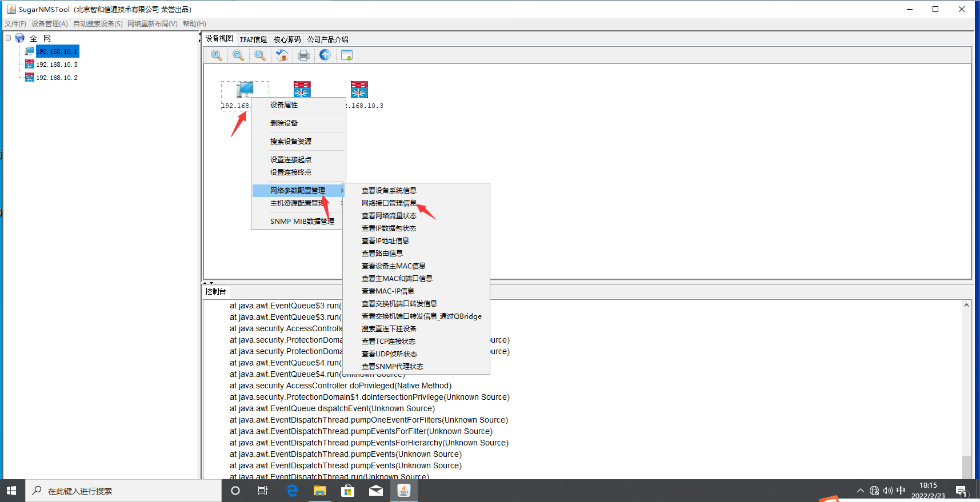Click the taskbar search box 在此键入进行搜索
The height and width of the screenshot is (502, 980).
click(123, 491)
